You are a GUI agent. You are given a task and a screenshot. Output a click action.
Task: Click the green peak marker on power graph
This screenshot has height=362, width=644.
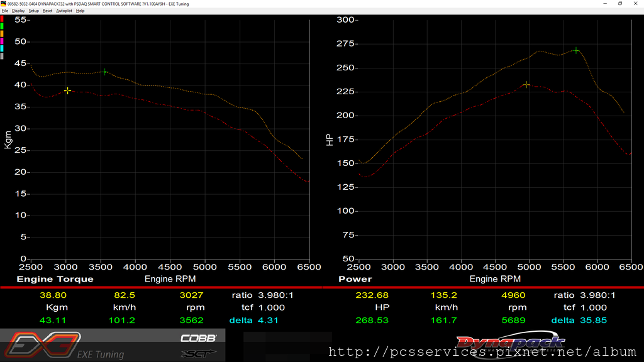click(x=576, y=50)
